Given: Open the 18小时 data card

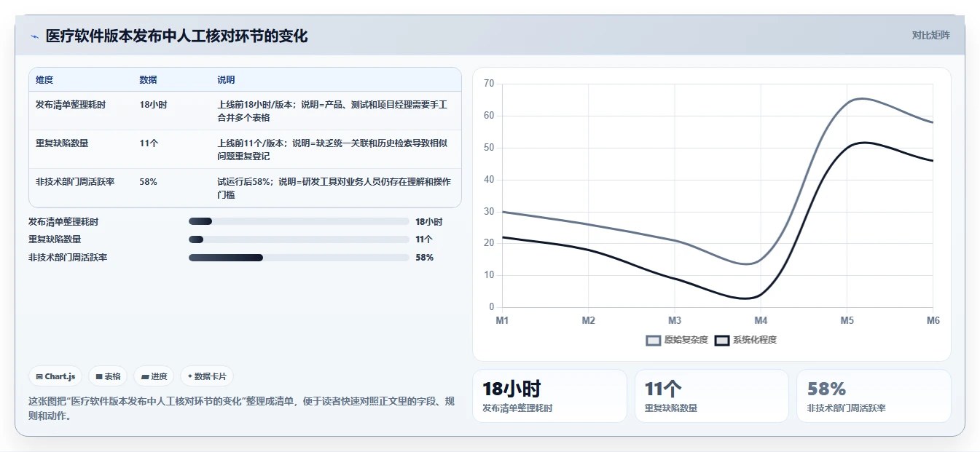Looking at the screenshot, I should [x=550, y=396].
